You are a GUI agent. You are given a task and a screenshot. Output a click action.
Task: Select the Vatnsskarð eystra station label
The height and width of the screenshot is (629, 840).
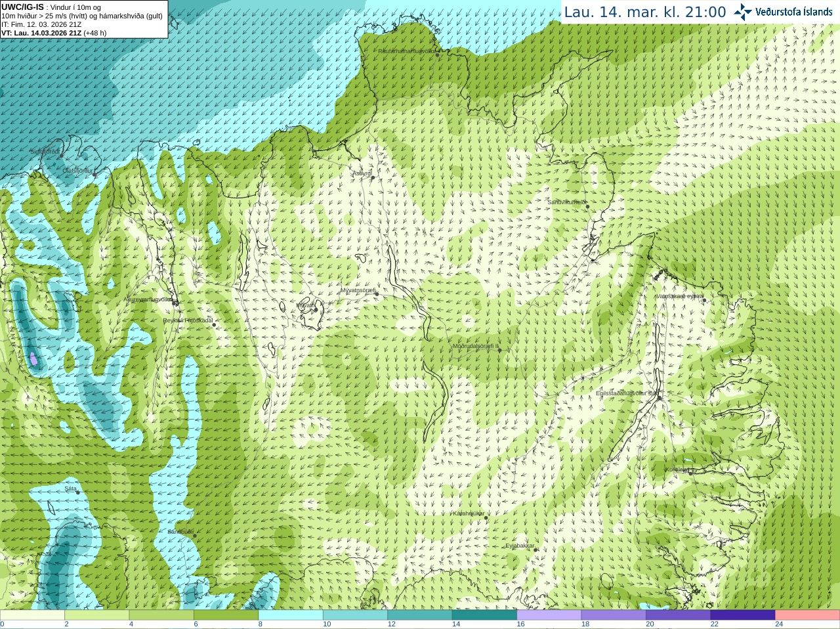pyautogui.click(x=679, y=296)
